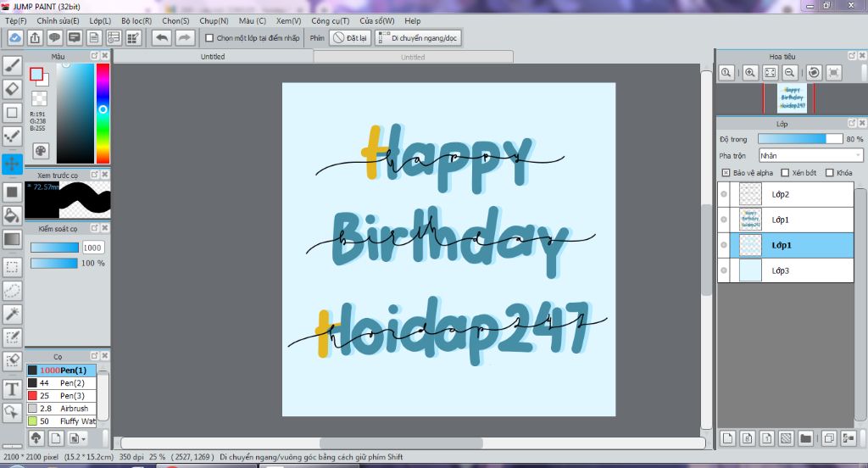Open the 'Chỉnh sửa(E)' menu
Image resolution: width=868 pixels, height=468 pixels.
tap(58, 21)
